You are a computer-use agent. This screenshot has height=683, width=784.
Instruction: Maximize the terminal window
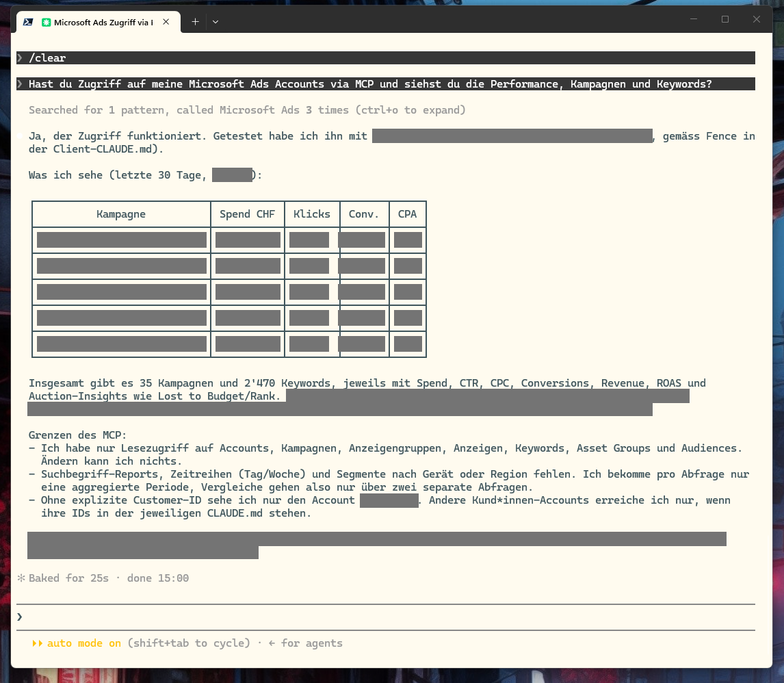(725, 19)
